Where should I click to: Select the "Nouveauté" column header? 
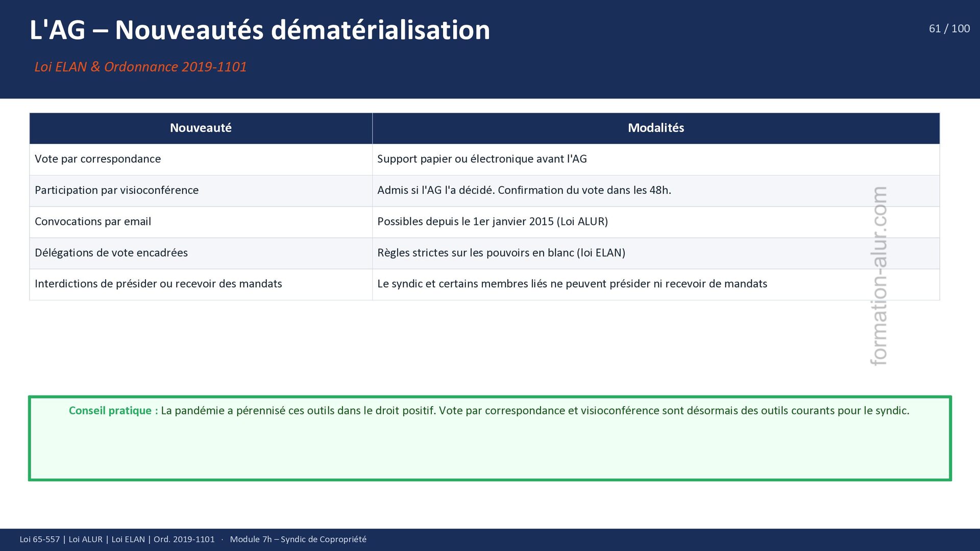(201, 128)
